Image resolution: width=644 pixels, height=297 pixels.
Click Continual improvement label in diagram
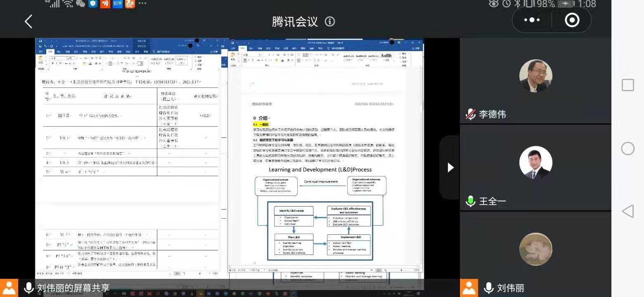point(321,181)
